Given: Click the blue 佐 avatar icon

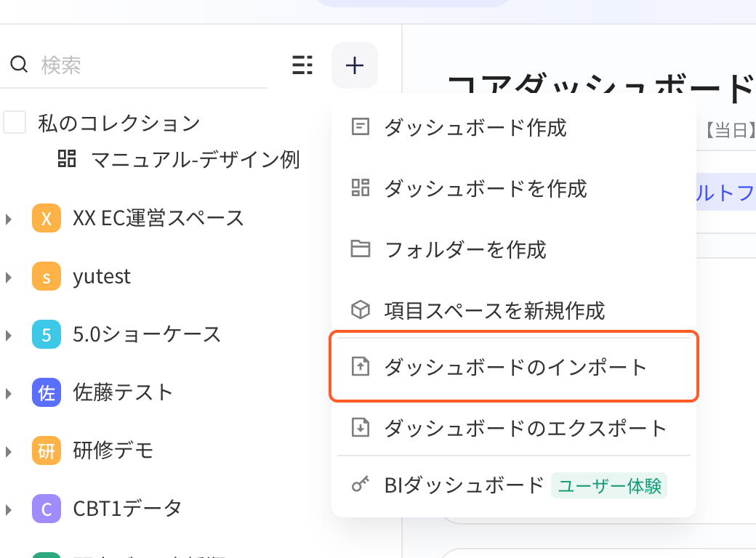Looking at the screenshot, I should 47,393.
